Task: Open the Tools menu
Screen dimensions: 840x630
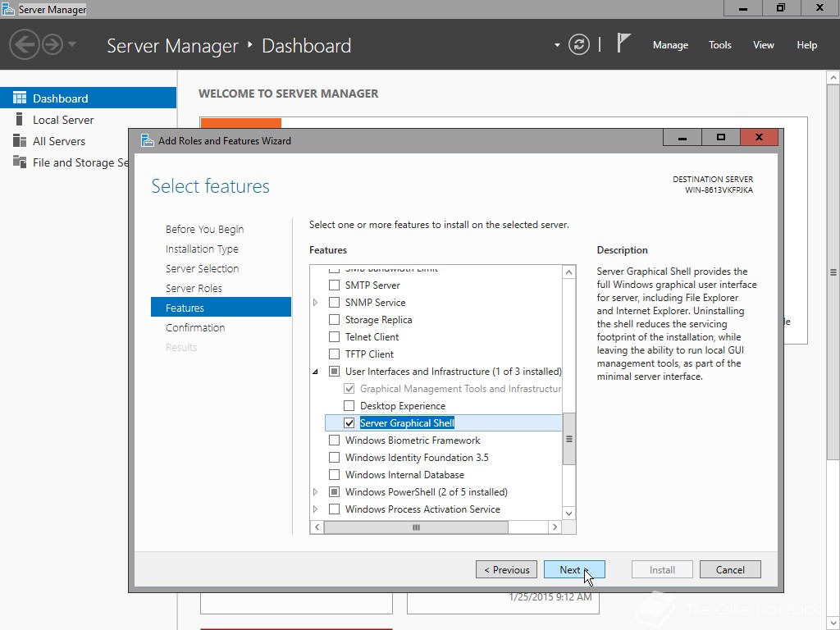Action: click(719, 45)
